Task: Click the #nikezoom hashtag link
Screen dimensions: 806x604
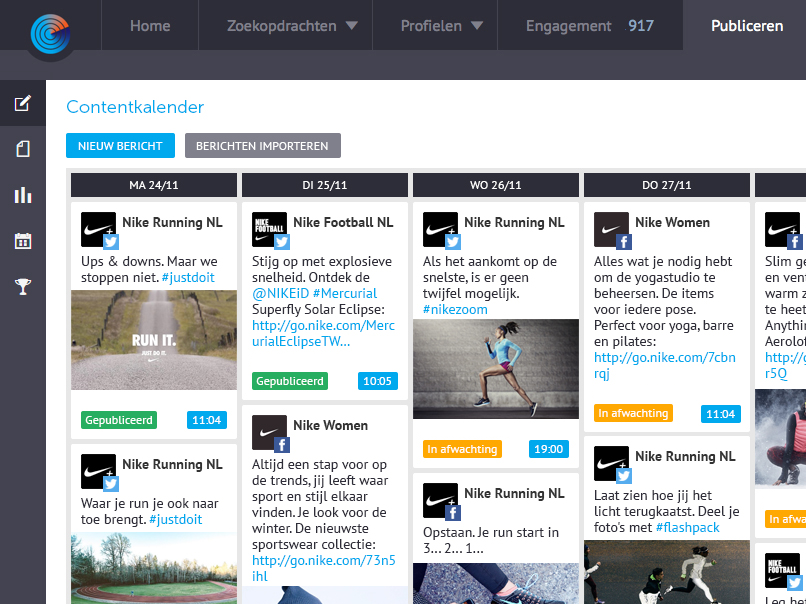Action: coord(455,310)
